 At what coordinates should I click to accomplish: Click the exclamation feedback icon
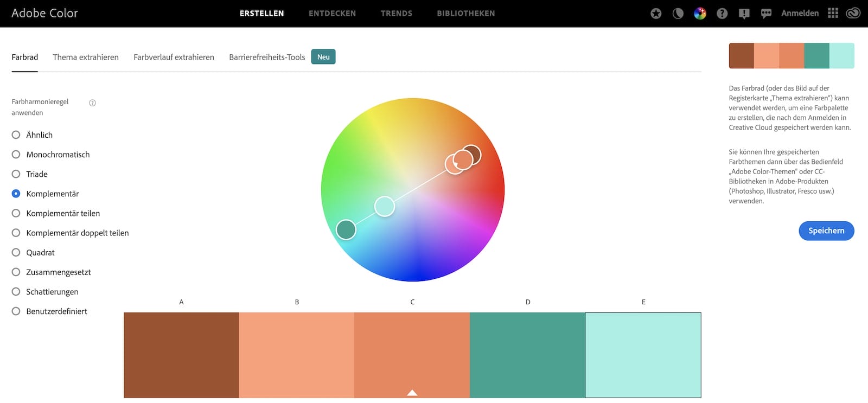[744, 14]
